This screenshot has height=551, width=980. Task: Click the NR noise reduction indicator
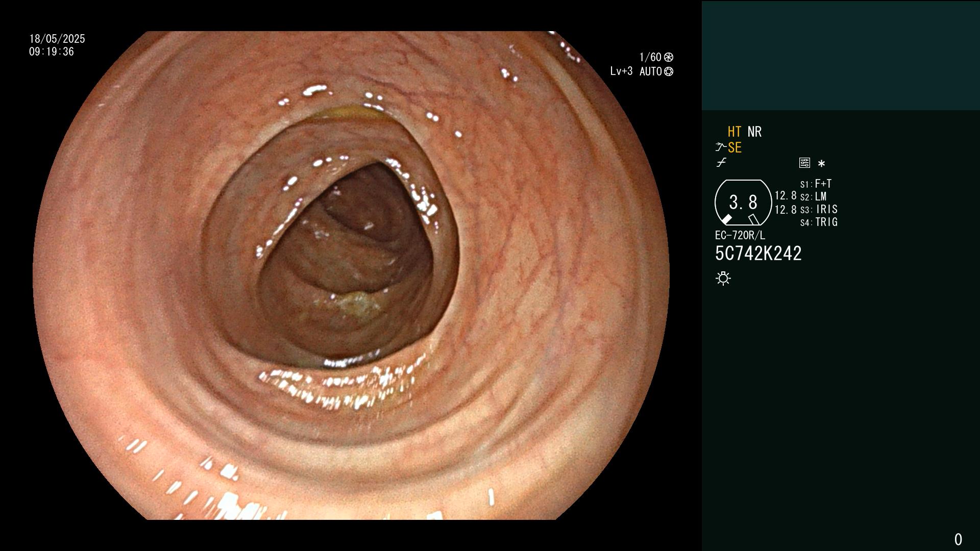click(754, 132)
